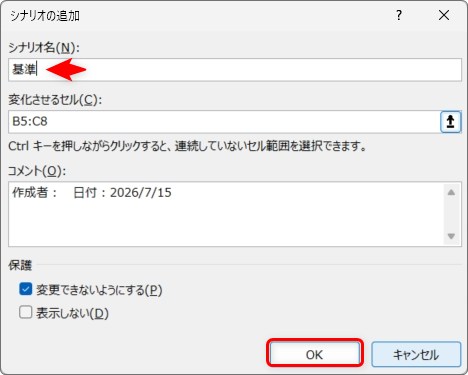Click the 変化させるセル field containing B5:C8
Screen dimensions: 468x375
point(224,122)
